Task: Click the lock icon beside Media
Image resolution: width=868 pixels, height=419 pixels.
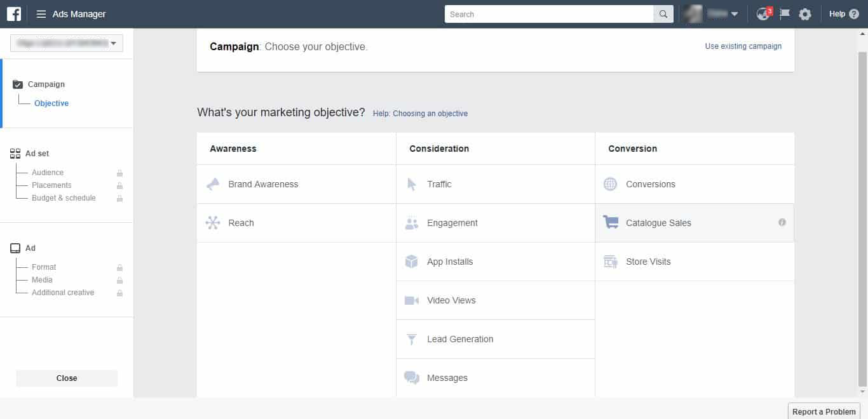Action: (119, 280)
